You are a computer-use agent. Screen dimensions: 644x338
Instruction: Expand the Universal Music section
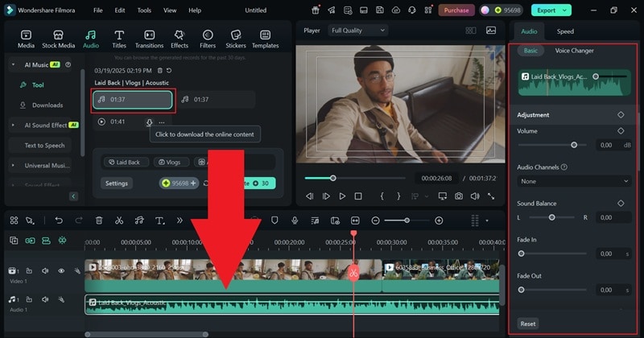(13, 166)
